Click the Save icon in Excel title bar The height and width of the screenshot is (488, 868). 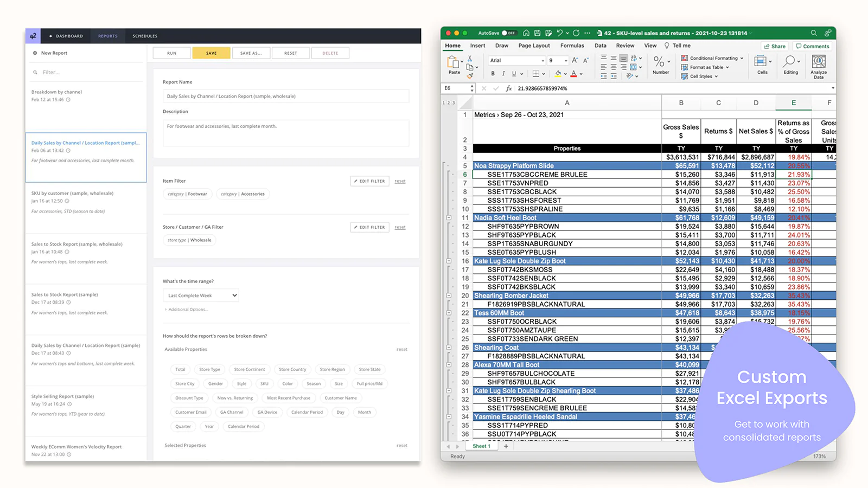pyautogui.click(x=537, y=33)
